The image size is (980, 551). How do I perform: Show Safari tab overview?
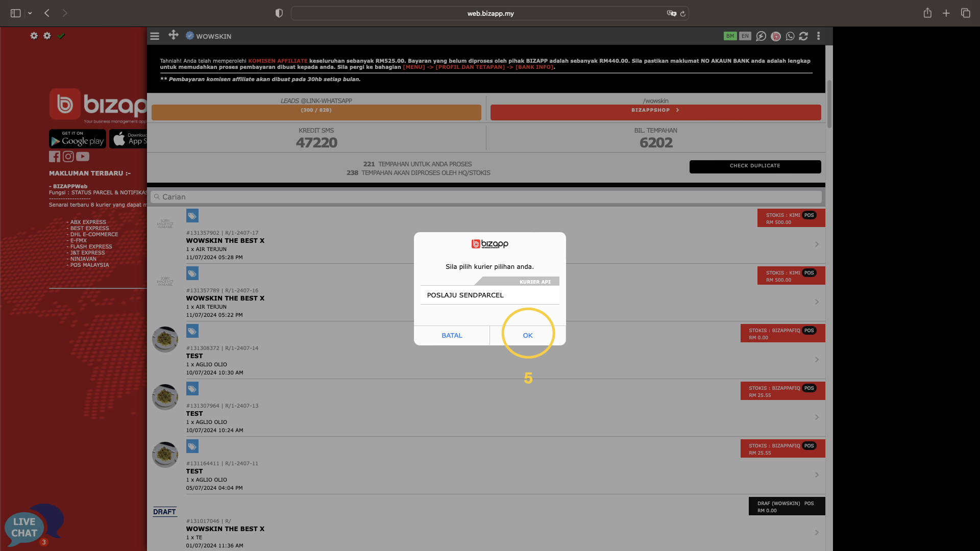pos(965,13)
